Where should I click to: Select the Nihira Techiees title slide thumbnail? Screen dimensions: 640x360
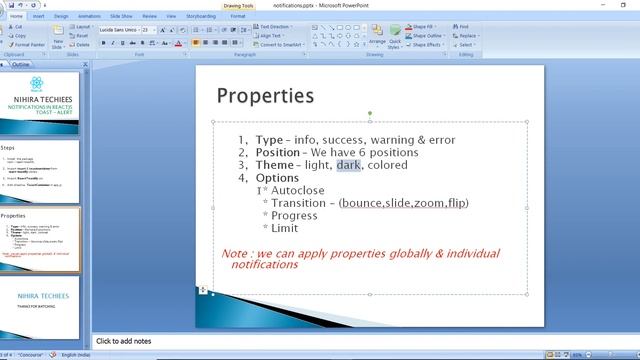point(40,103)
